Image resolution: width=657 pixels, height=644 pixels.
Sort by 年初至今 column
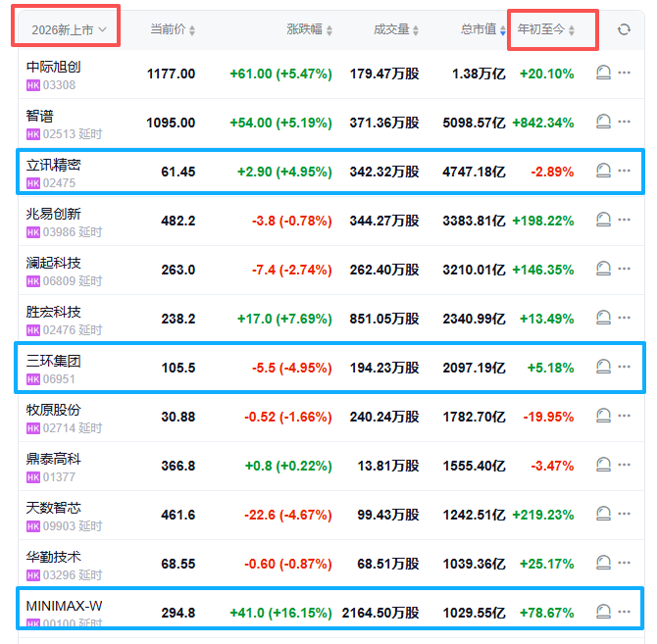coord(545,29)
